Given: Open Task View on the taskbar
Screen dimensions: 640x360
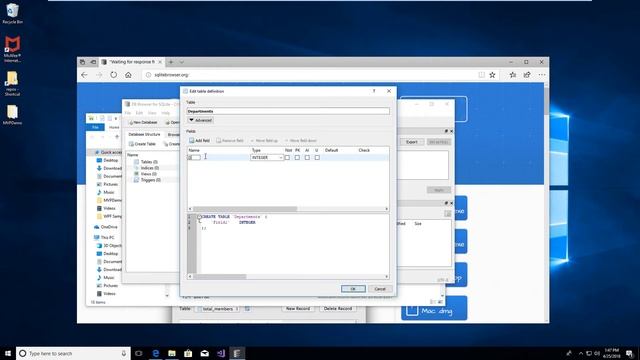Looking at the screenshot, I should 139,353.
